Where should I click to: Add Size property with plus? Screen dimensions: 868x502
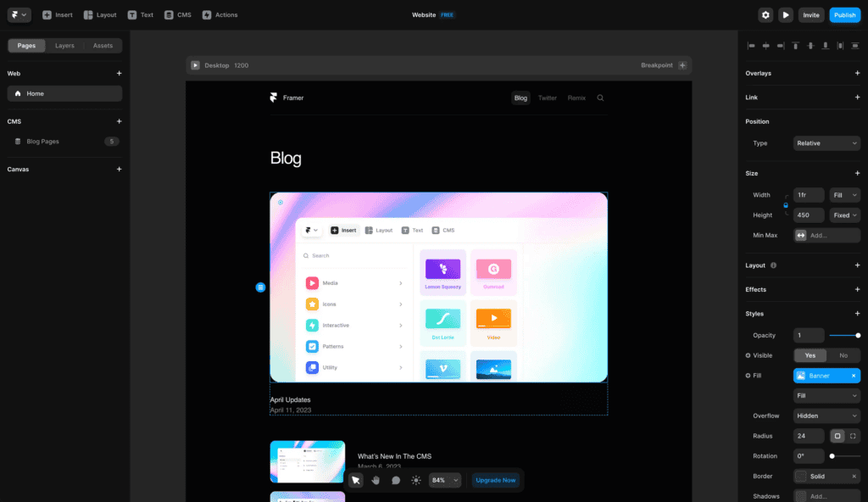pyautogui.click(x=858, y=174)
